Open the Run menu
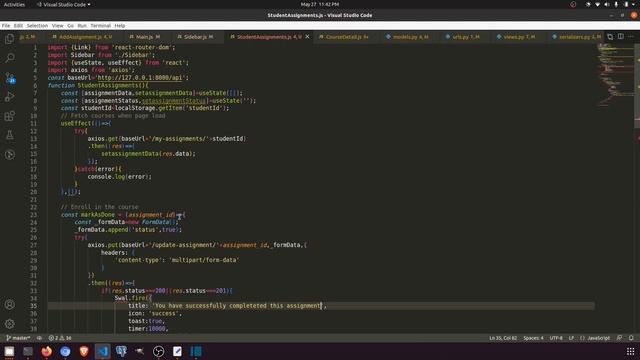This screenshot has height=360, width=640. coord(82,26)
